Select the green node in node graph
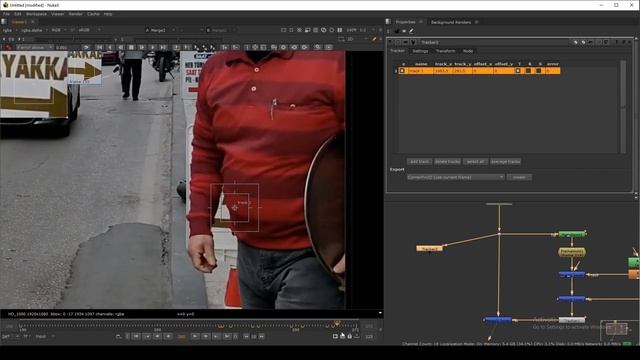Viewport: 640px width, 360px height. point(572,234)
